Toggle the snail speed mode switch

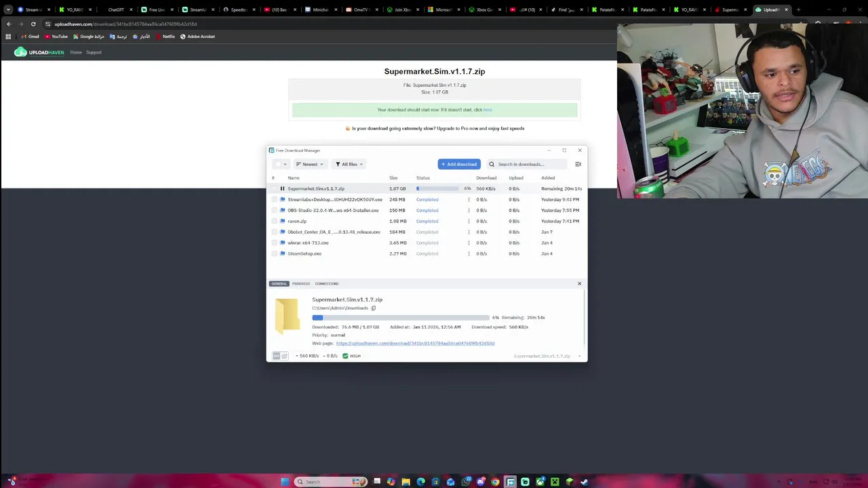pos(280,356)
